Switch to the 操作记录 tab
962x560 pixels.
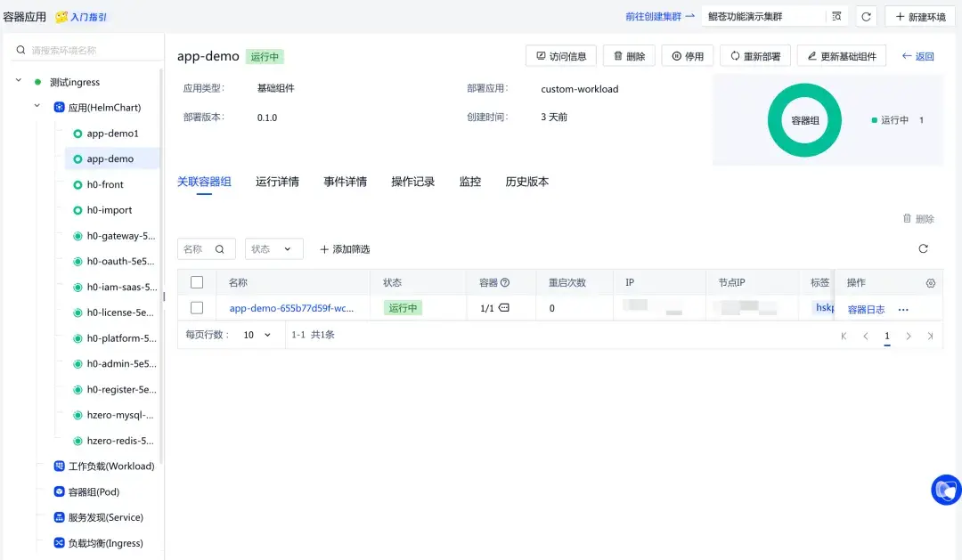413,182
